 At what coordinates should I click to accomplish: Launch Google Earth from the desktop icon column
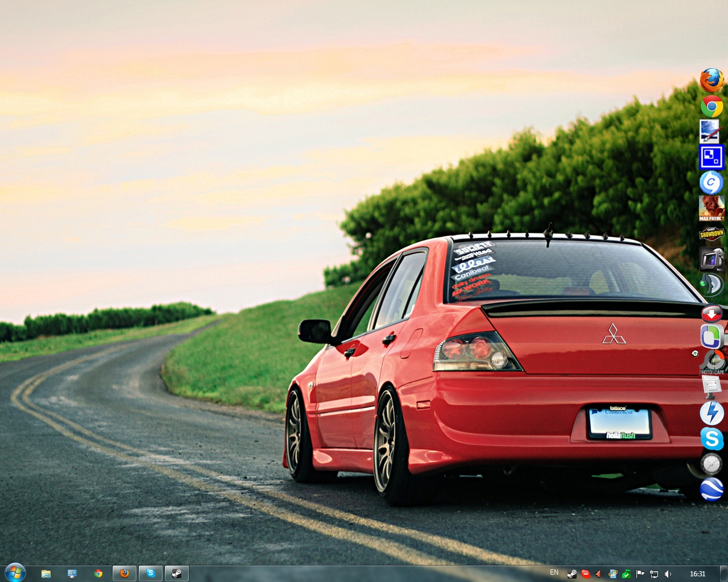[712, 489]
